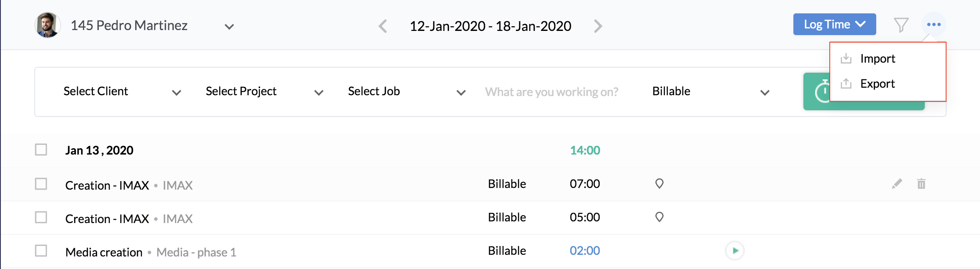Screen dimensions: 980x269
Task: Tick the Jan 13, 2020 checkbox
Action: [41, 150]
